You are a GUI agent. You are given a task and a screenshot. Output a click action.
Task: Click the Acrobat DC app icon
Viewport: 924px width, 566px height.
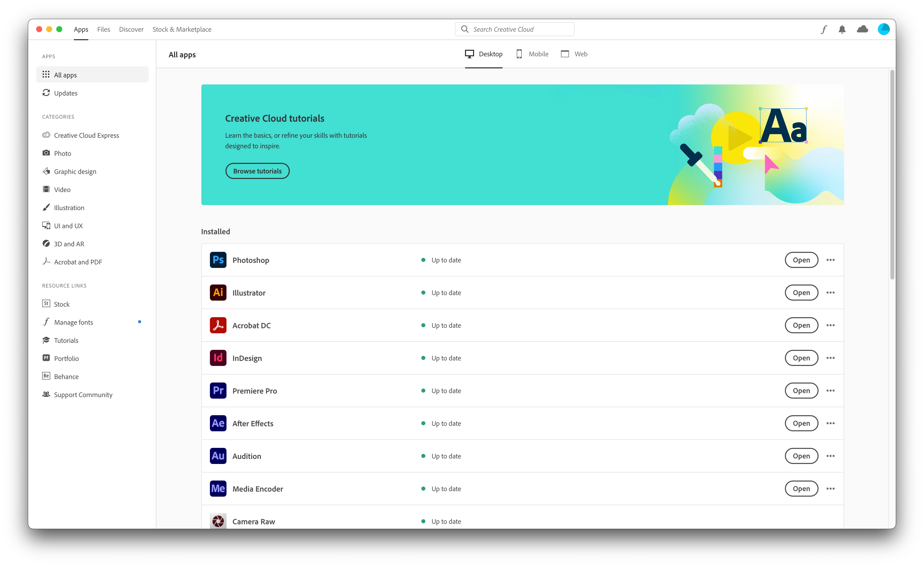click(x=218, y=325)
